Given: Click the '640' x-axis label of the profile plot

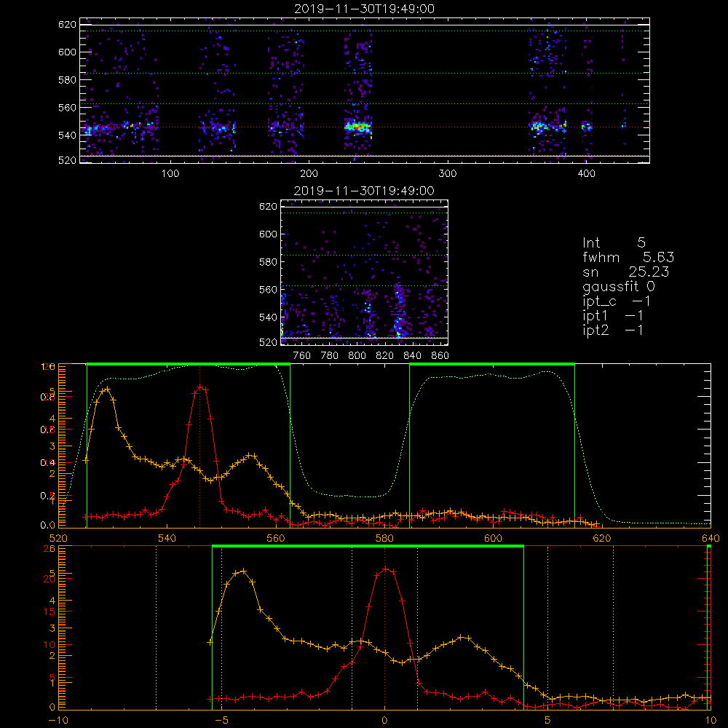Looking at the screenshot, I should pyautogui.click(x=711, y=538).
